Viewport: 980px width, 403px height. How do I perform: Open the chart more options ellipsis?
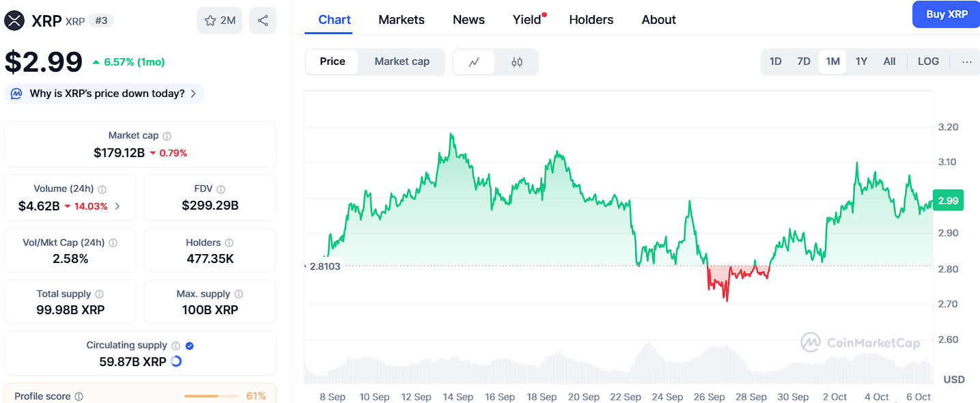(966, 61)
